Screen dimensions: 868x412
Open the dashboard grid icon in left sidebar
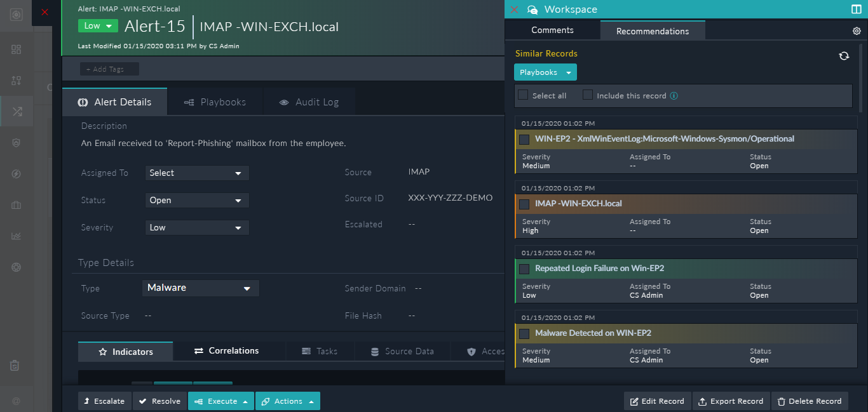coord(17,50)
